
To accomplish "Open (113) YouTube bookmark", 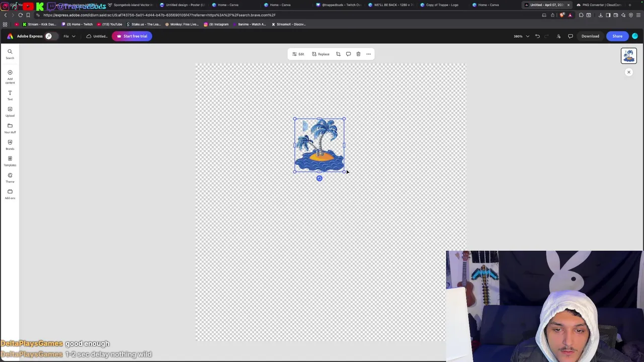I will coord(110,24).
